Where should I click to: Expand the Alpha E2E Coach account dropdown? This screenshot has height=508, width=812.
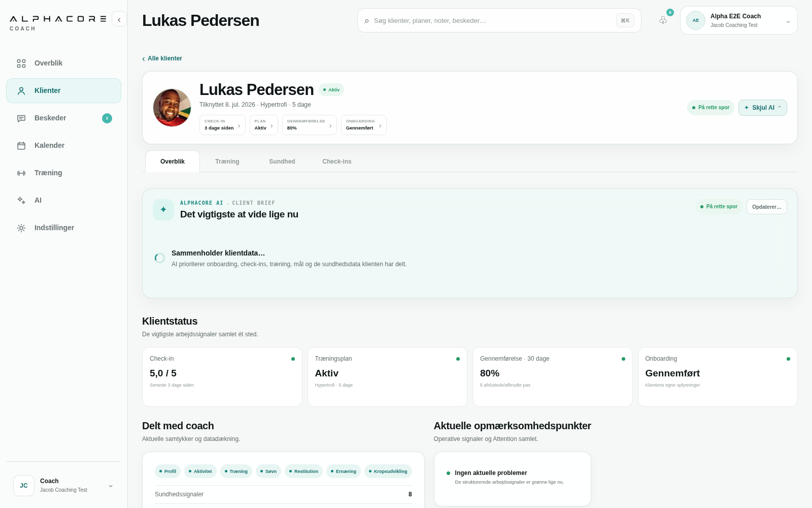[738, 20]
